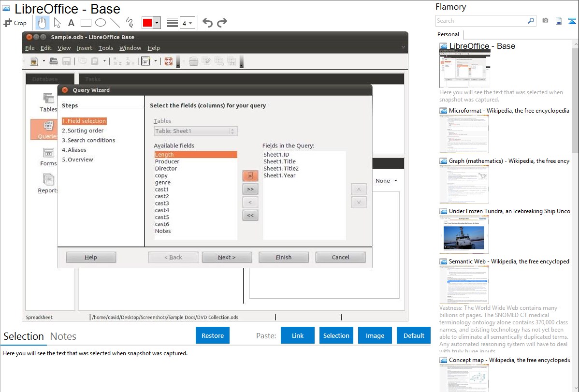The image size is (579, 392).
Task: Click the Flamory search field
Action: coord(481,21)
